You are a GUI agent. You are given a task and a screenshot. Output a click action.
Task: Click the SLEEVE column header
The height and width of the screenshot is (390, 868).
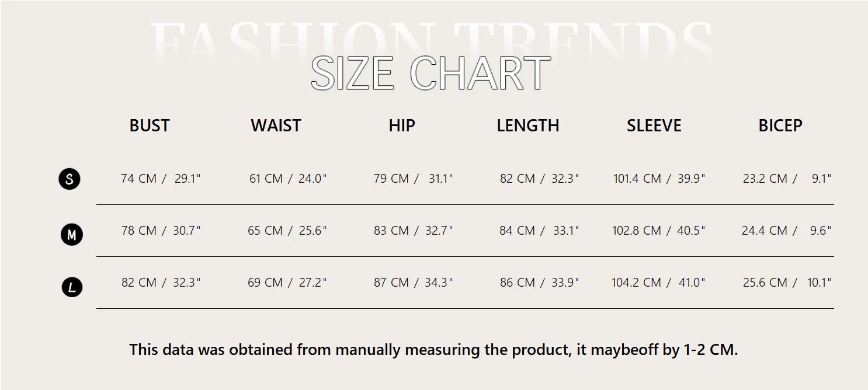[x=654, y=126]
